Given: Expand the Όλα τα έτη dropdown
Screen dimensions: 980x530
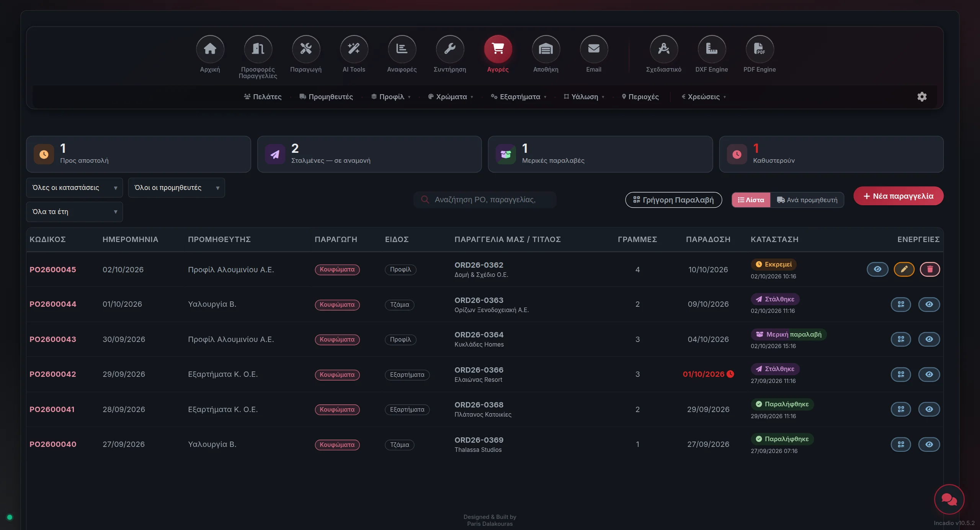Looking at the screenshot, I should [x=74, y=212].
